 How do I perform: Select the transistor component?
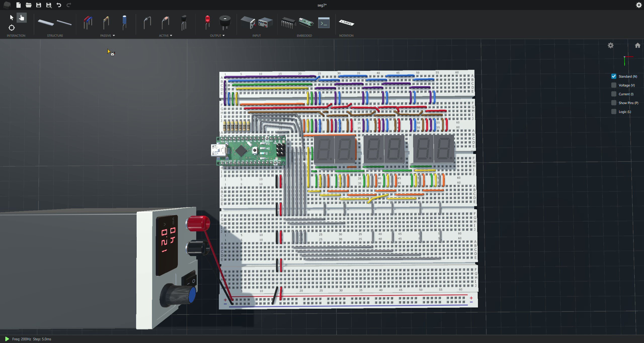coord(184,23)
